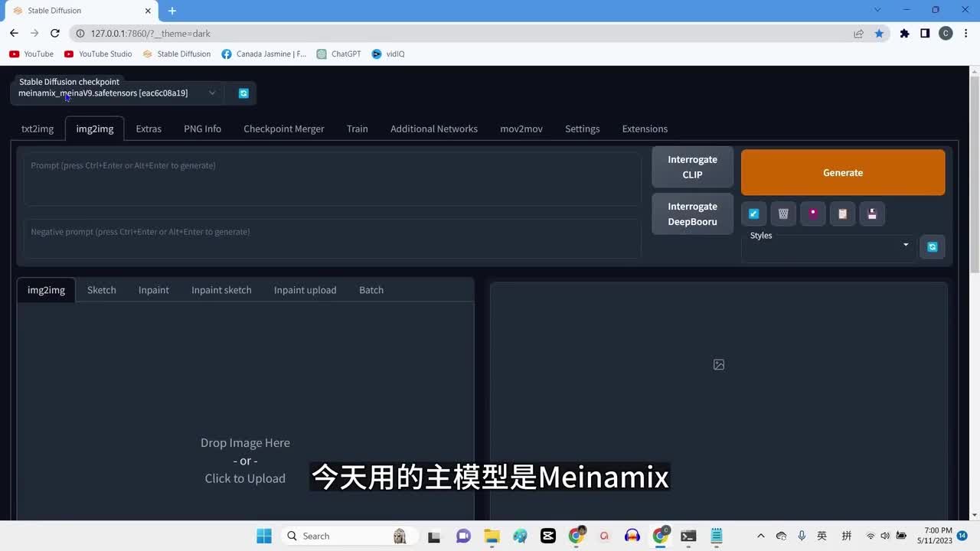Bookmark this page with the star icon
Viewport: 980px width, 551px height.
(879, 34)
